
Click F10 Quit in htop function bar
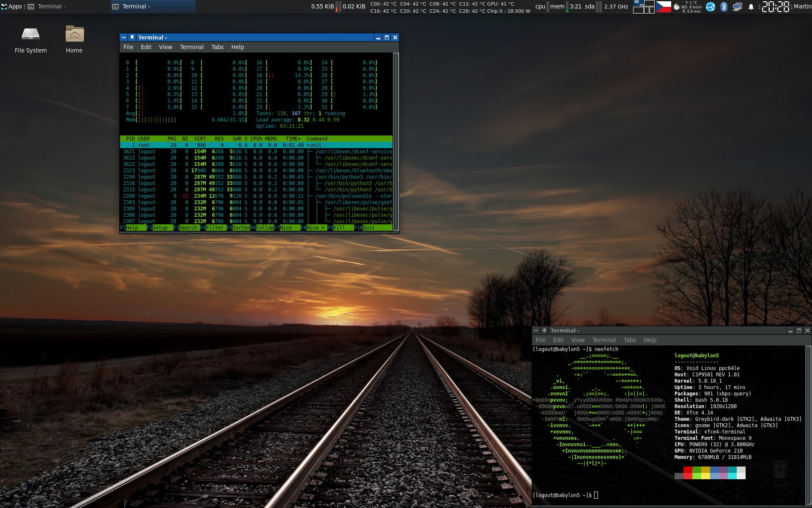[365, 228]
